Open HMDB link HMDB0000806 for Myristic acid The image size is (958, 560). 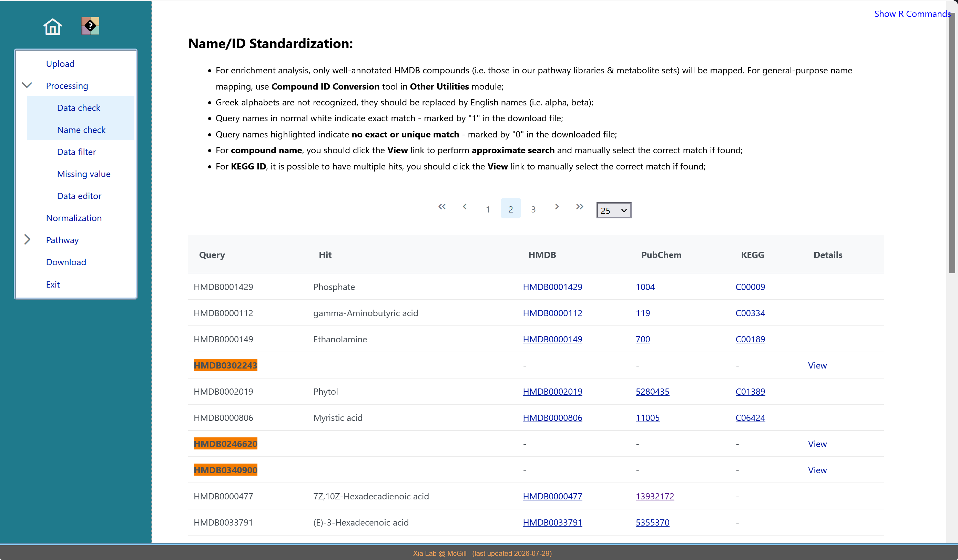[x=552, y=418]
